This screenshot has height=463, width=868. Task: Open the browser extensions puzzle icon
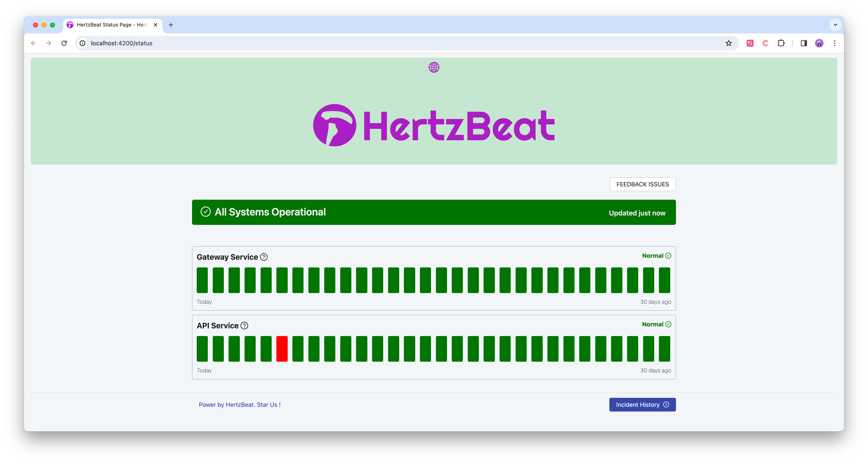click(x=781, y=43)
